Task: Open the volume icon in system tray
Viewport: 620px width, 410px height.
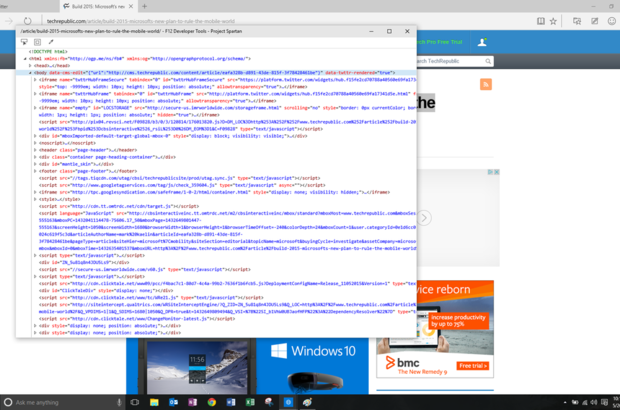Action: [594, 402]
